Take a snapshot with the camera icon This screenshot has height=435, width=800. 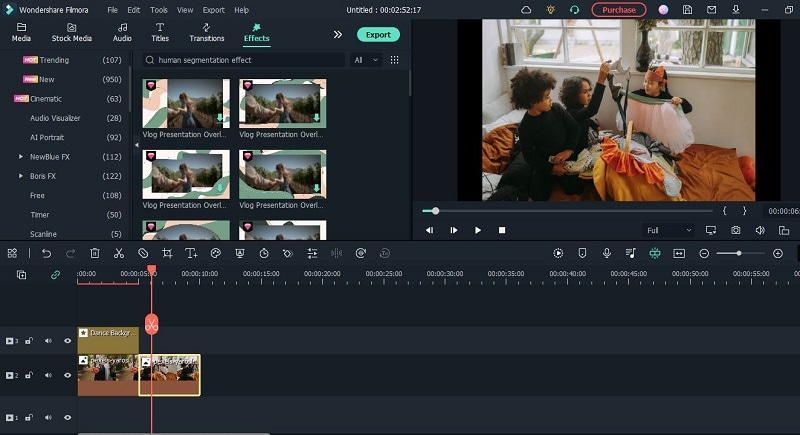coord(735,231)
